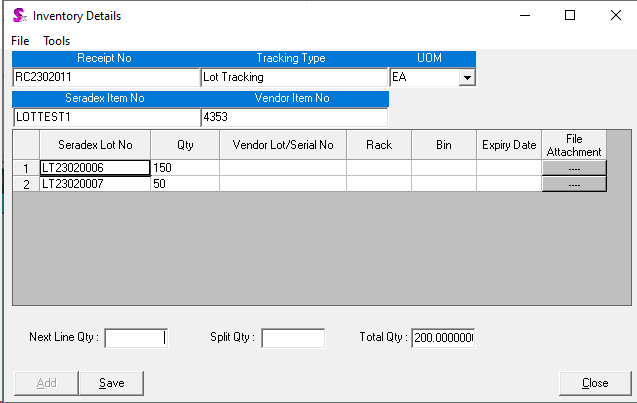The width and height of the screenshot is (637, 403).
Task: Click the Expiry Date cell in row 1
Action: pos(509,168)
